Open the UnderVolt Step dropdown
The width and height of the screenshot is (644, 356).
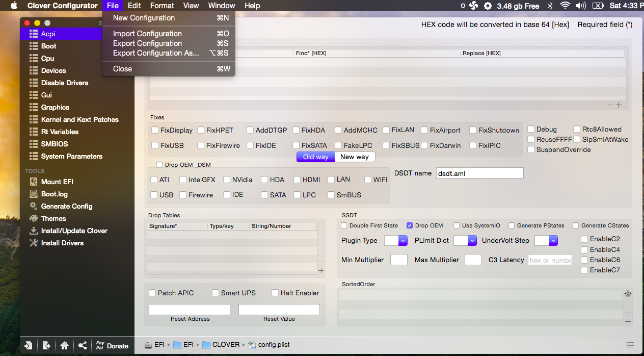click(x=546, y=240)
